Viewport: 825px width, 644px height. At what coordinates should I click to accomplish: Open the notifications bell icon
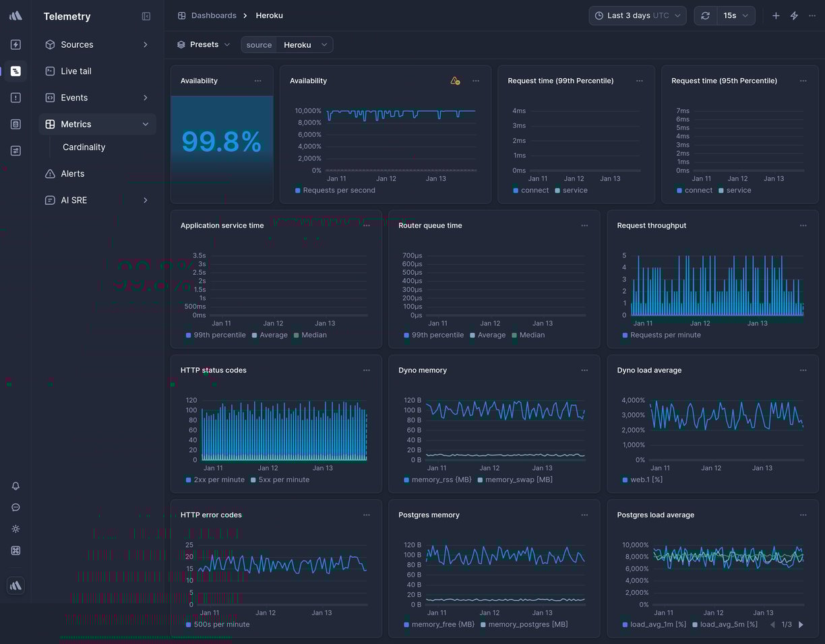[15, 486]
